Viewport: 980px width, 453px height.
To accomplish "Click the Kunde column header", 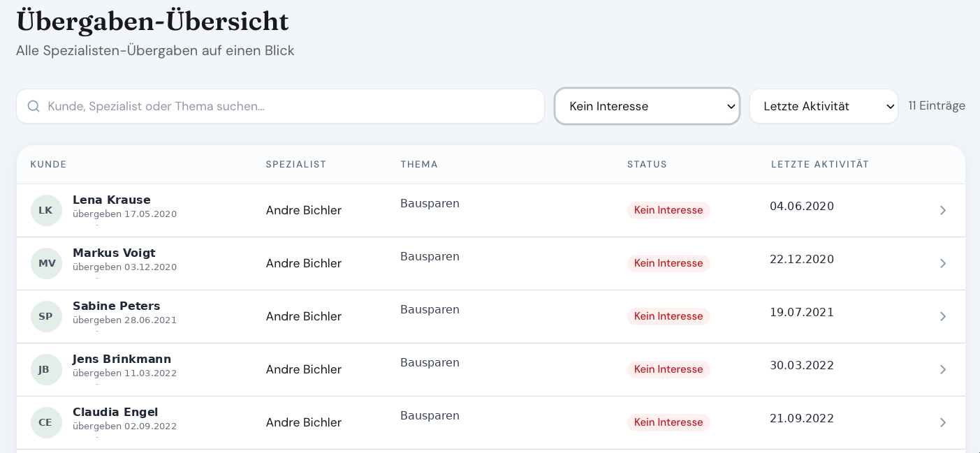I will tap(48, 165).
